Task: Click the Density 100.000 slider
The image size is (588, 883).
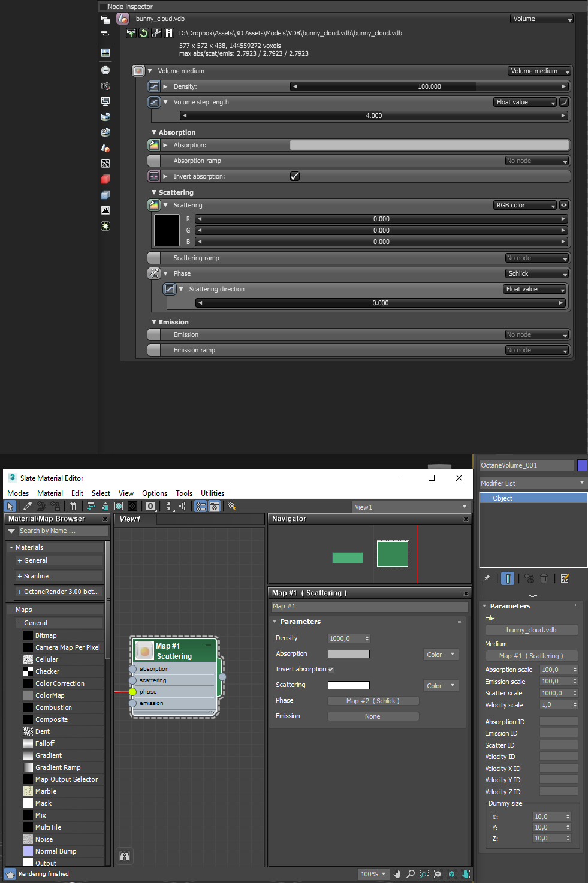Action: coord(429,86)
